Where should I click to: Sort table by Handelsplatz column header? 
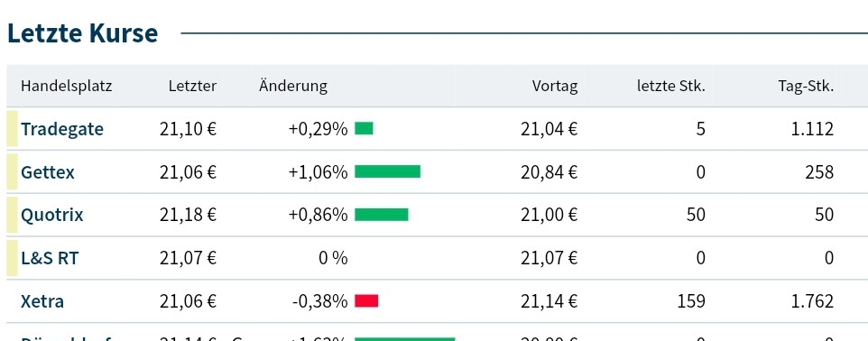[x=67, y=86]
